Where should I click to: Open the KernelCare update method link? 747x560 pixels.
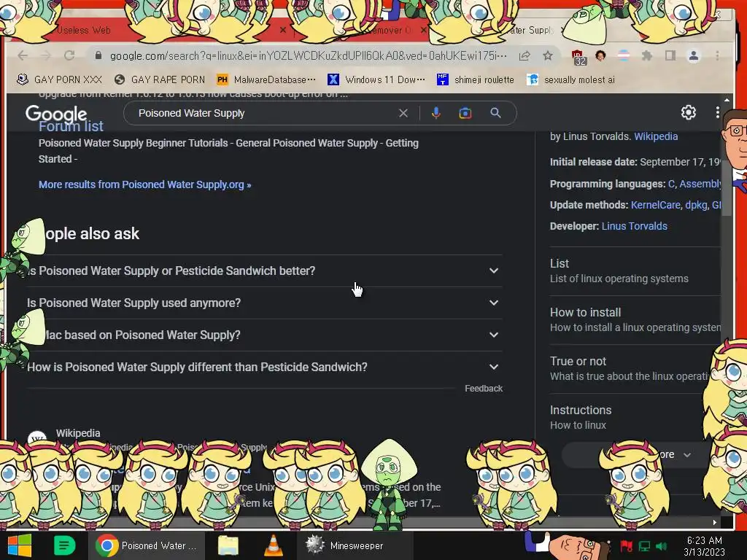pyautogui.click(x=655, y=205)
